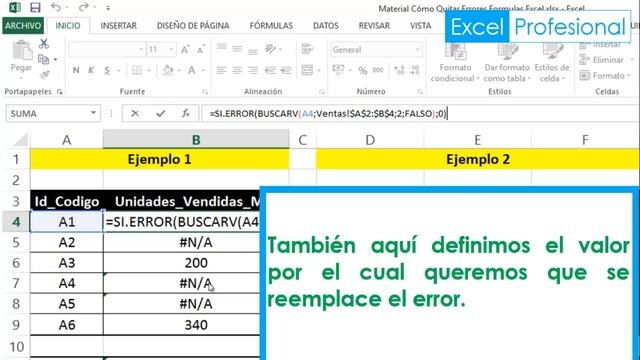Screen dimensions: 640x360
Task: Select cell A3 containing A3 code
Action: 67,263
